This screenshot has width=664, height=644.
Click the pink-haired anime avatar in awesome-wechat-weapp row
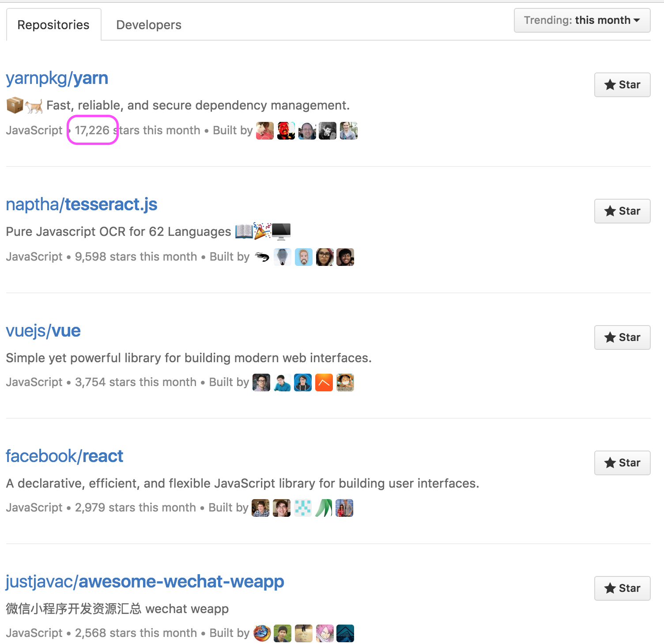pyautogui.click(x=325, y=633)
